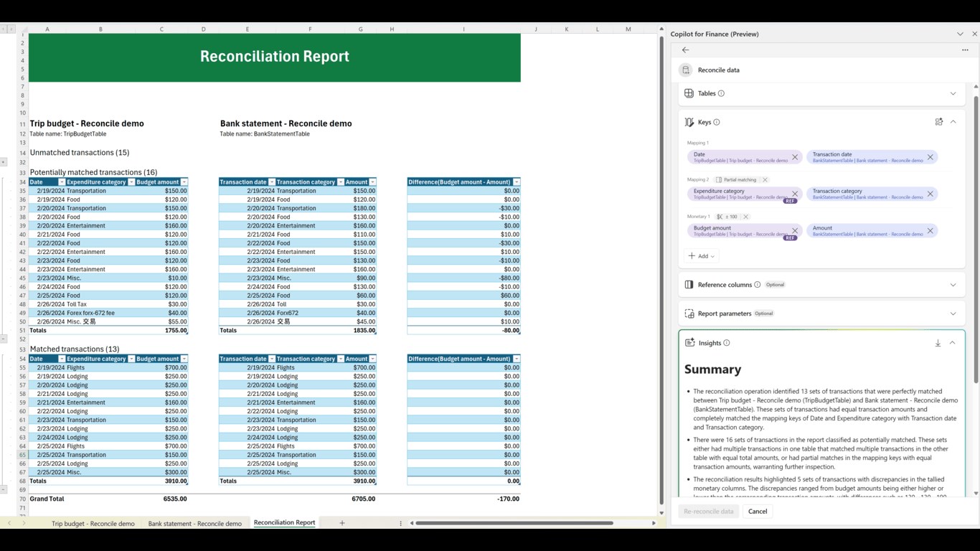
Task: Collapse the Keys section
Action: (953, 122)
